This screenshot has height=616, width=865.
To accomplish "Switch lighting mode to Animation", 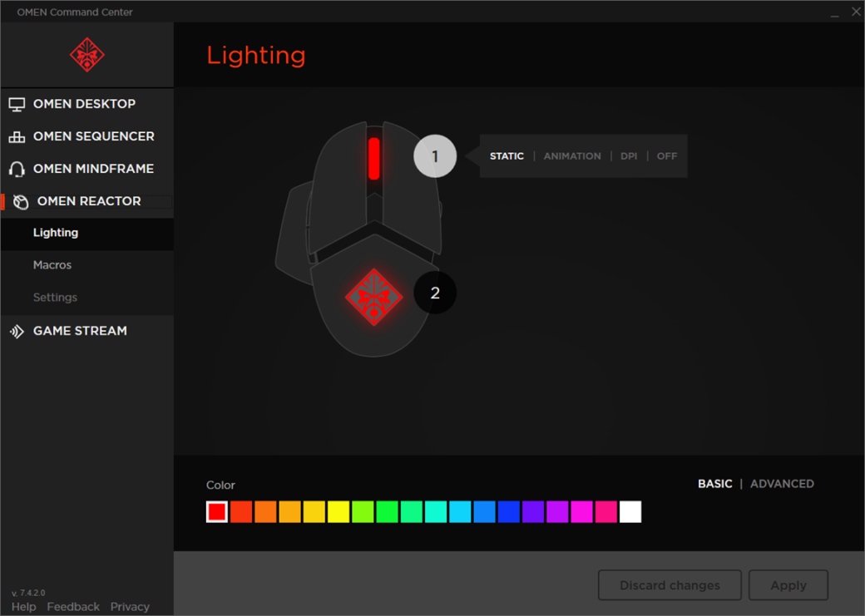I will coord(572,156).
